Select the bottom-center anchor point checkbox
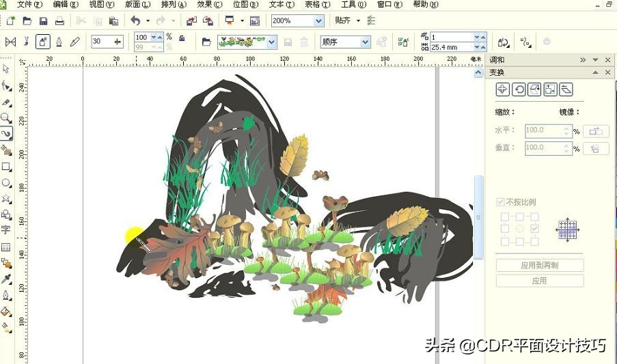Image resolution: width=617 pixels, height=364 pixels. pyautogui.click(x=520, y=241)
